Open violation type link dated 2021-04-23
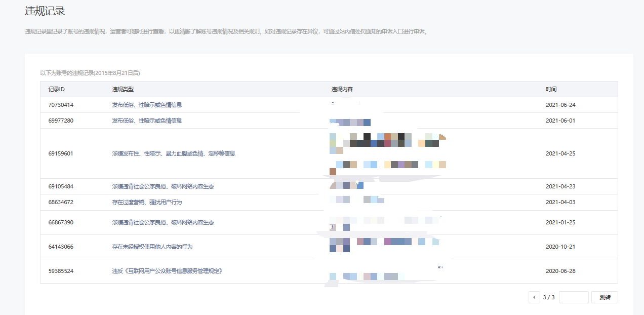 coord(163,186)
